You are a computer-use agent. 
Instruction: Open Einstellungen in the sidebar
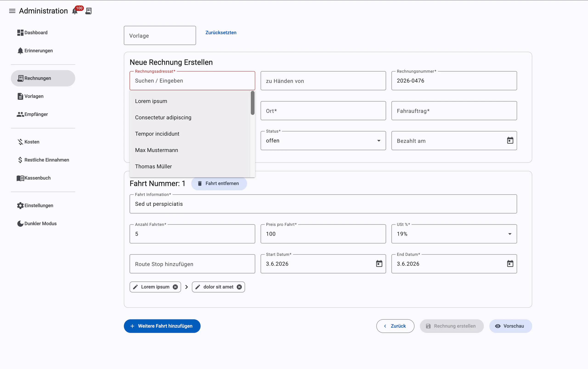pos(43,206)
